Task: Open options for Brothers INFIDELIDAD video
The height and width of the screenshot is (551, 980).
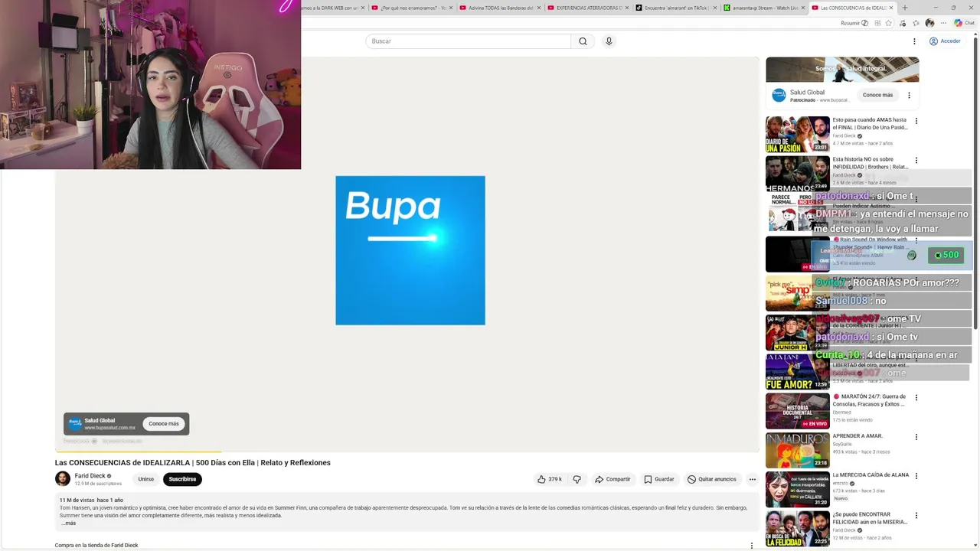Action: (x=916, y=161)
